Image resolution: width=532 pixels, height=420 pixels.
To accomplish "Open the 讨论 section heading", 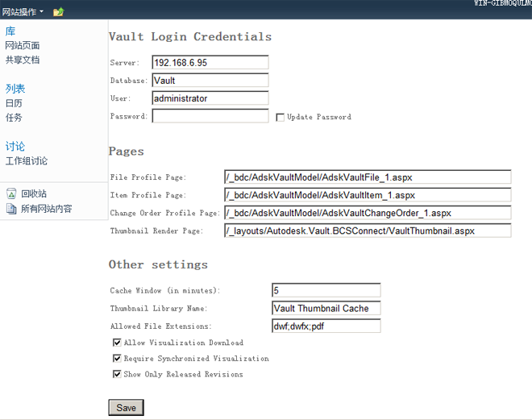I will (x=15, y=146).
